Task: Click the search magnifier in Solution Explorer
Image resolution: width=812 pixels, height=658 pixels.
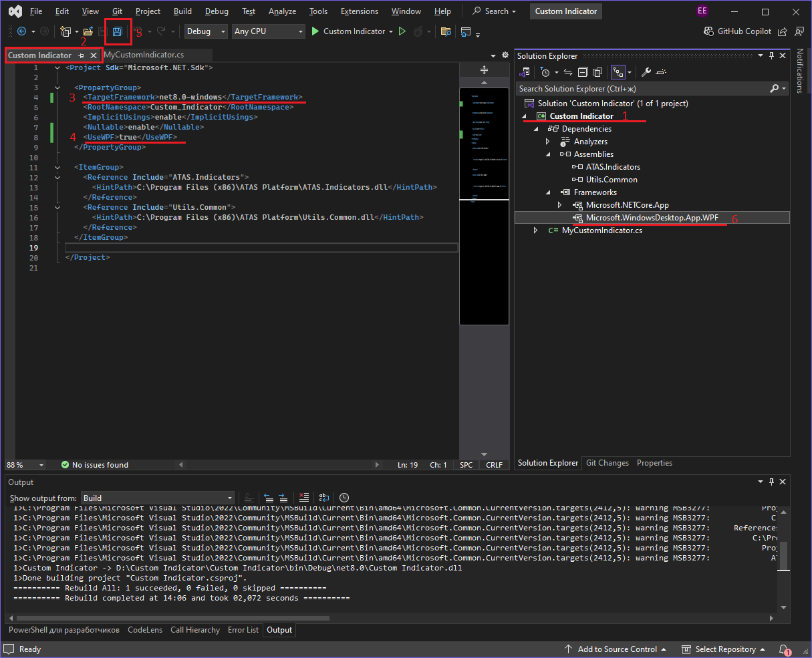Action: point(775,88)
